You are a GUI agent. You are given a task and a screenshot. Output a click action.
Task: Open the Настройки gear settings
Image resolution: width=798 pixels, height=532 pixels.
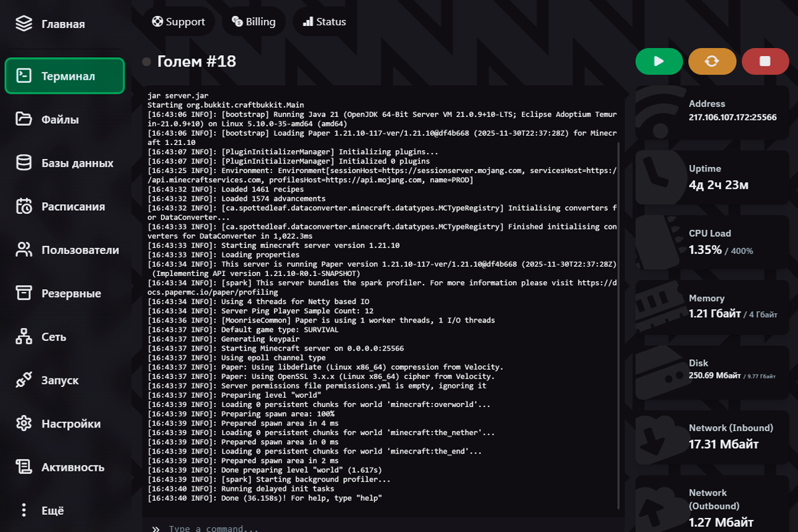point(24,424)
